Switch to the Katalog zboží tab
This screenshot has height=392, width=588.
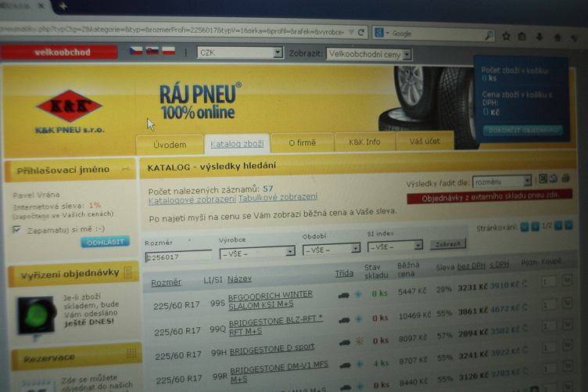click(237, 144)
